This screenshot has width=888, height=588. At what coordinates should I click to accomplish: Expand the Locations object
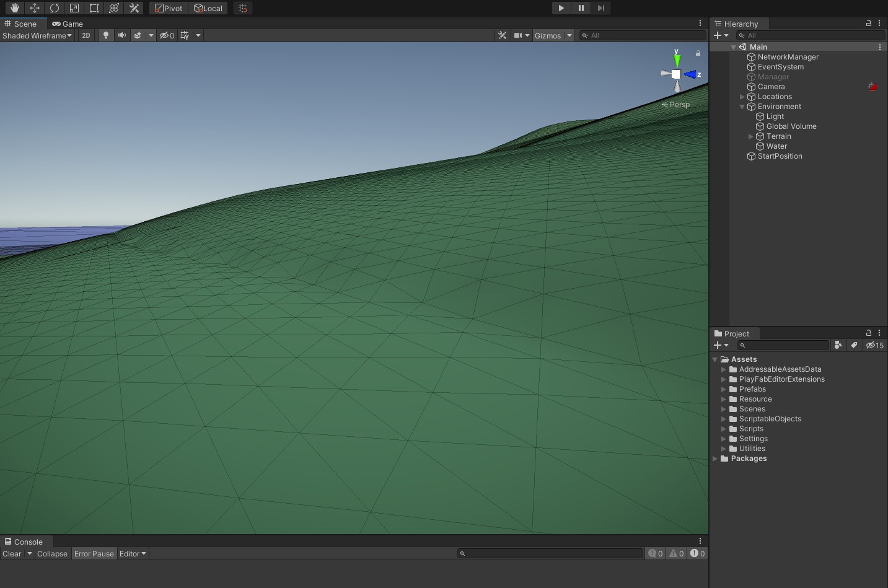tap(742, 97)
